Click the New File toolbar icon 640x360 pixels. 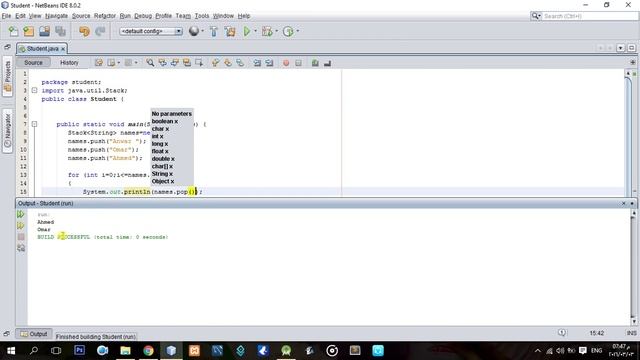[13, 31]
